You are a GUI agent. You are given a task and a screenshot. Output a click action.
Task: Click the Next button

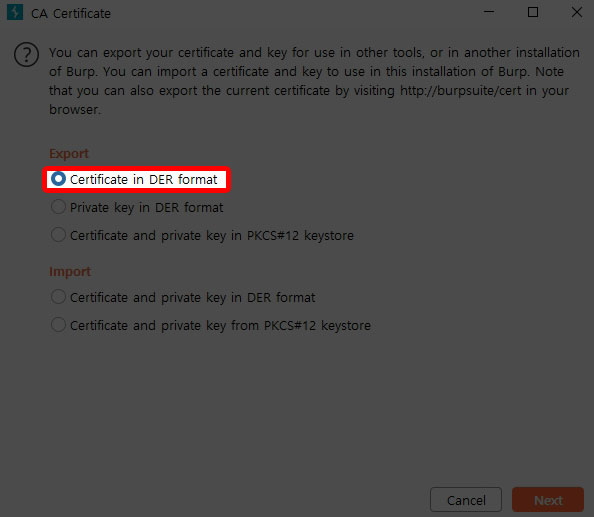coord(548,500)
